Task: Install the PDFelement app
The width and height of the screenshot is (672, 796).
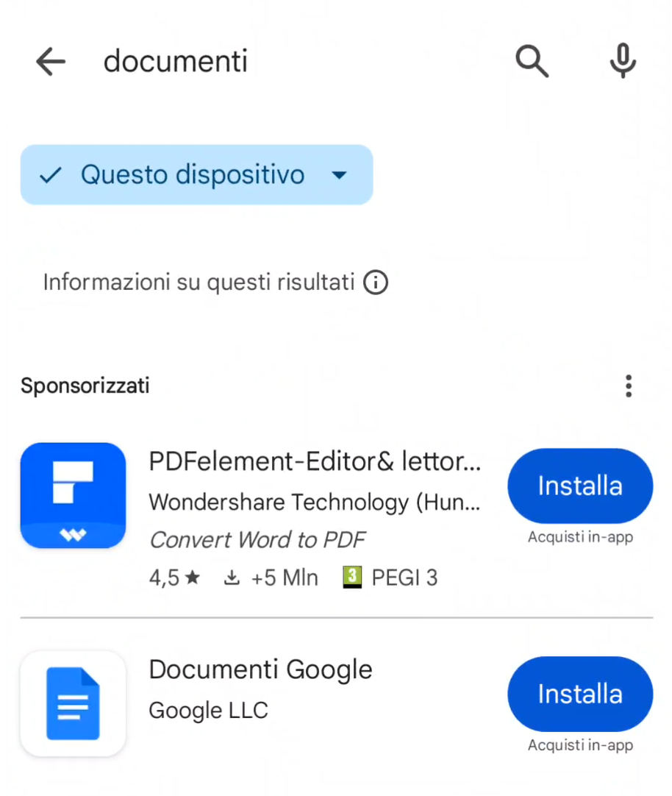Action: 579,486
